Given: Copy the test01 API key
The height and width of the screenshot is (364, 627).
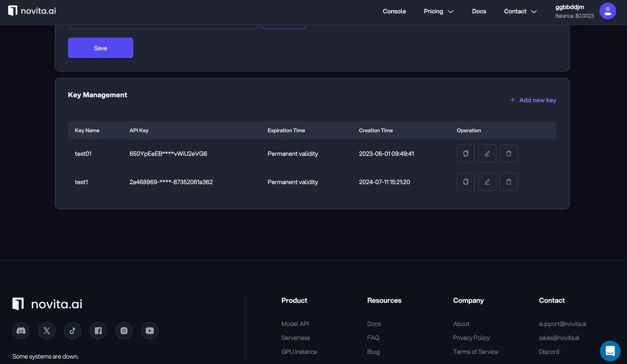Looking at the screenshot, I should pos(466,154).
